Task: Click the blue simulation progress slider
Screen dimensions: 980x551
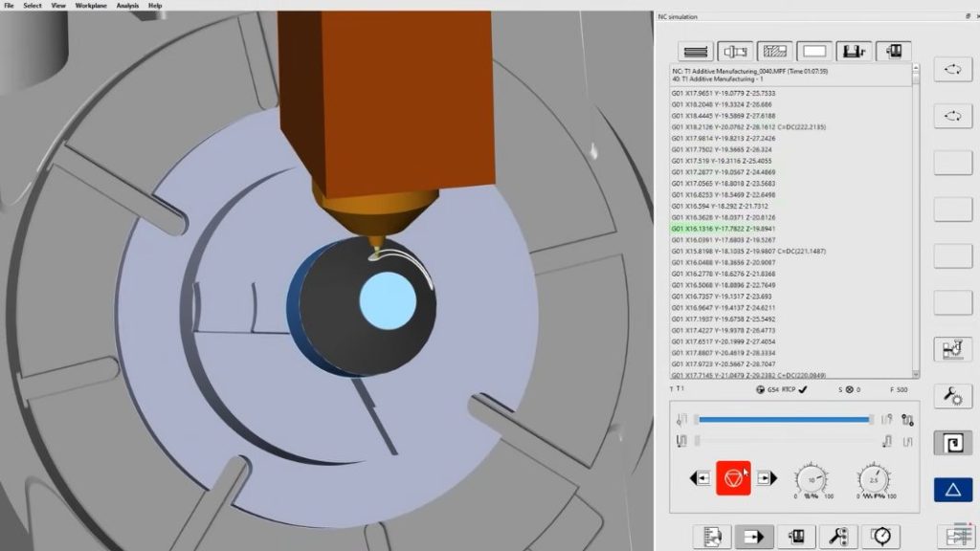Action: pos(783,419)
